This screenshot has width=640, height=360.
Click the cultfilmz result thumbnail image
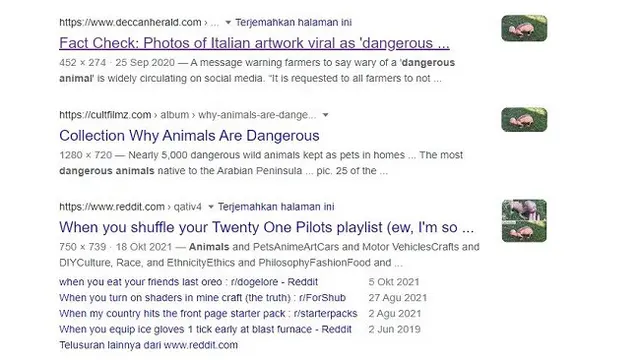point(524,120)
